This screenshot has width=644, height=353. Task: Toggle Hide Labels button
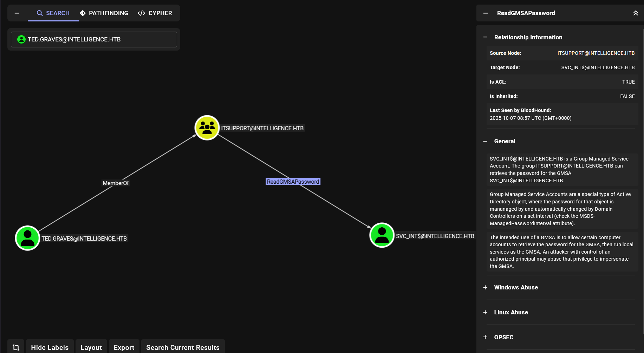50,347
